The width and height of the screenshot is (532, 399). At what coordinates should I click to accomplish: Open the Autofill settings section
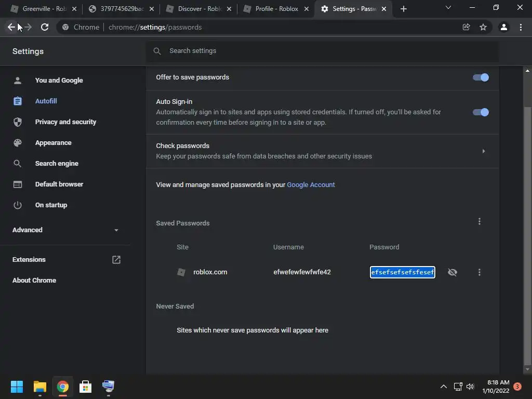click(46, 101)
